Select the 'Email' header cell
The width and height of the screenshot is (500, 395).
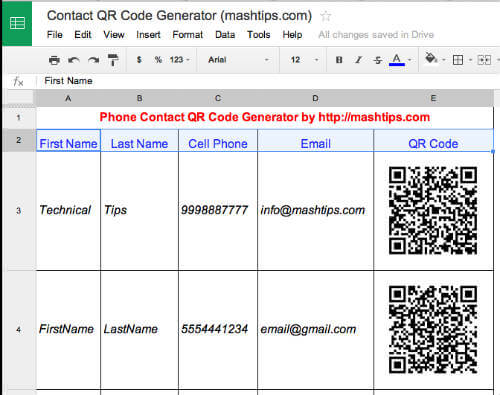[x=315, y=140]
